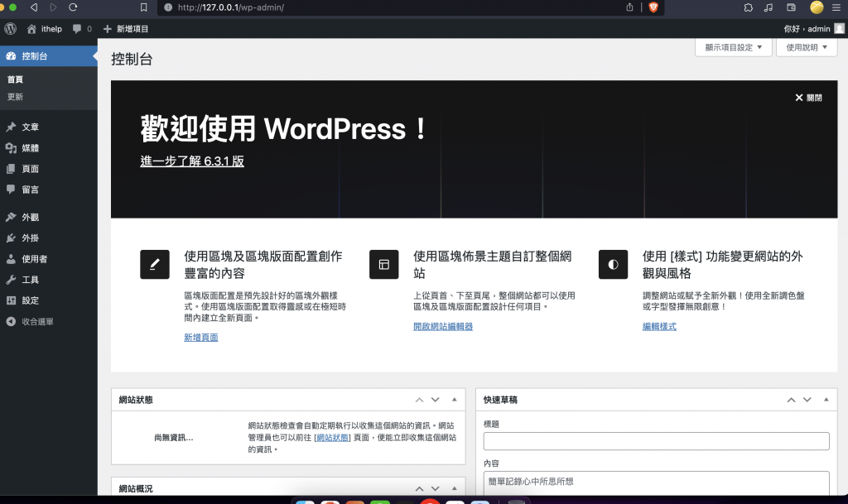The height and width of the screenshot is (504, 848).
Task: Click the yellow browser profile avatar
Action: [x=817, y=7]
